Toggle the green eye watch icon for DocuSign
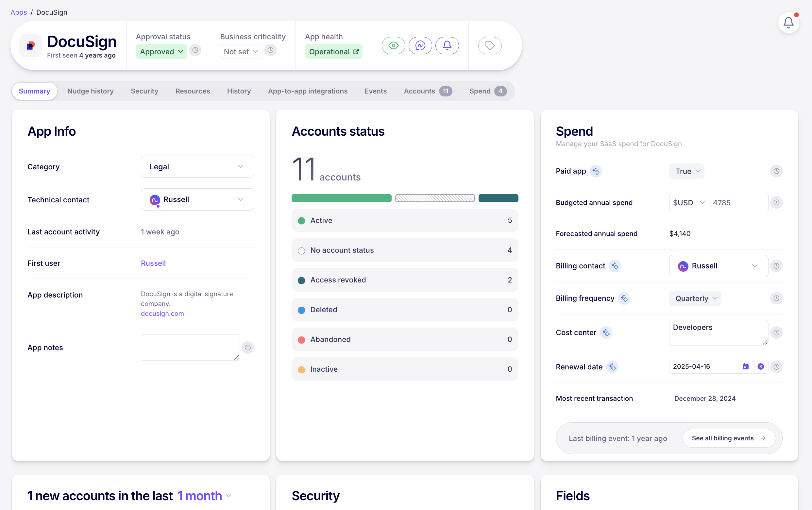 click(x=393, y=45)
